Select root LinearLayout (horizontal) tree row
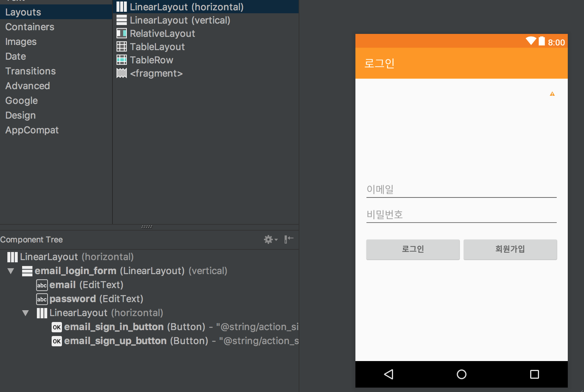584x392 pixels. point(149,257)
